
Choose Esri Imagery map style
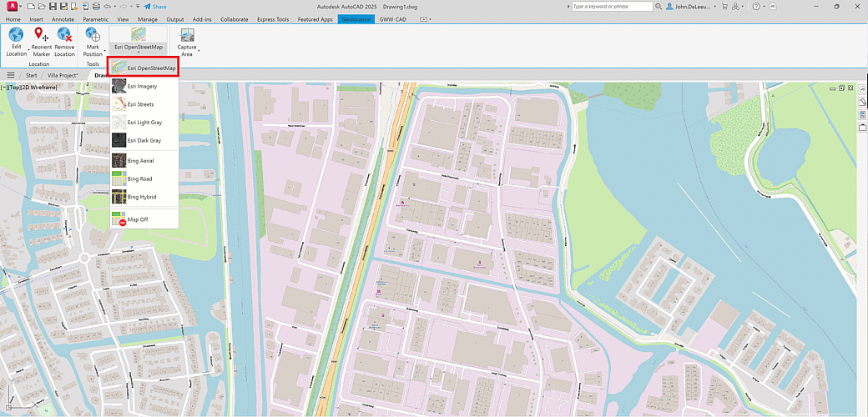[144, 86]
